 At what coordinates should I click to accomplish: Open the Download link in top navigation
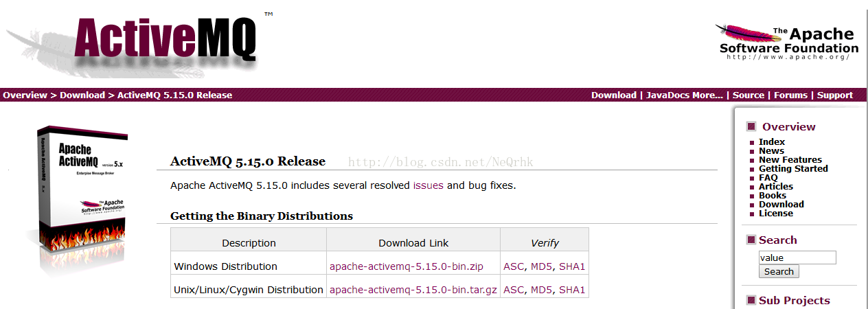614,95
